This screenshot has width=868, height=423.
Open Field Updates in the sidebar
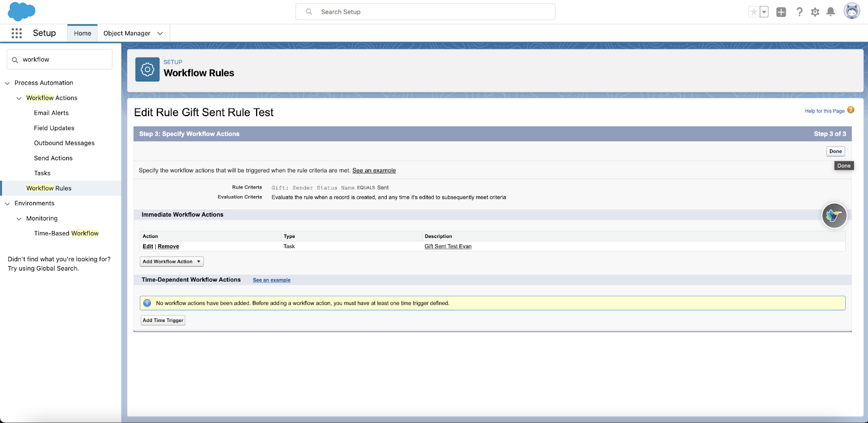coord(54,128)
